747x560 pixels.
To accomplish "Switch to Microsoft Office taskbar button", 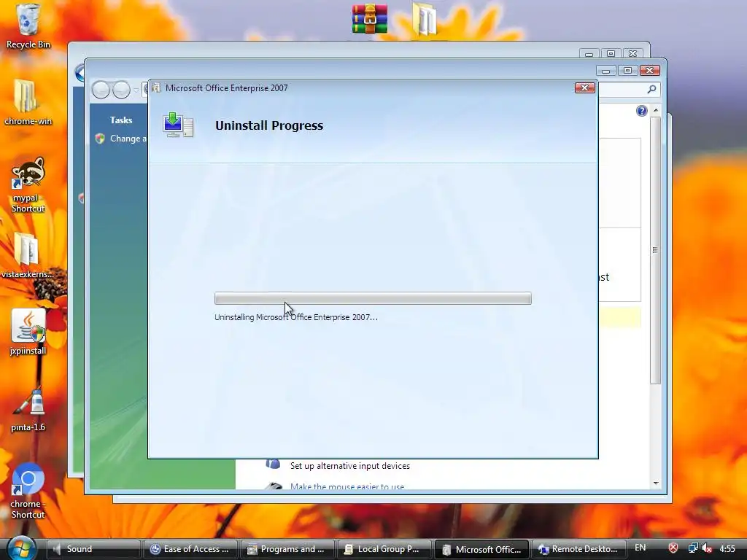I will [482, 549].
